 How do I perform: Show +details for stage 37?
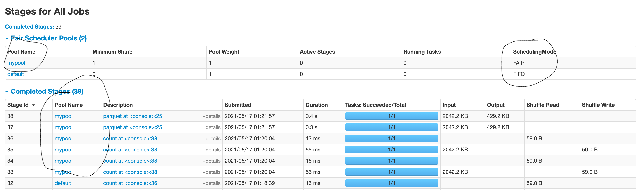(x=211, y=127)
